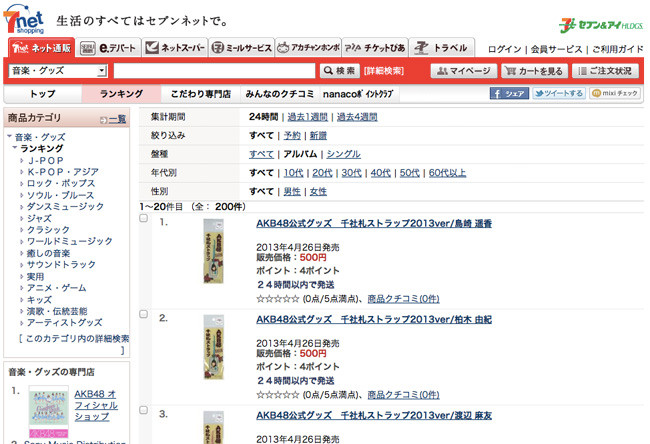Open the アカチャンホンポ tab
The width and height of the screenshot is (650, 444).
click(x=308, y=48)
